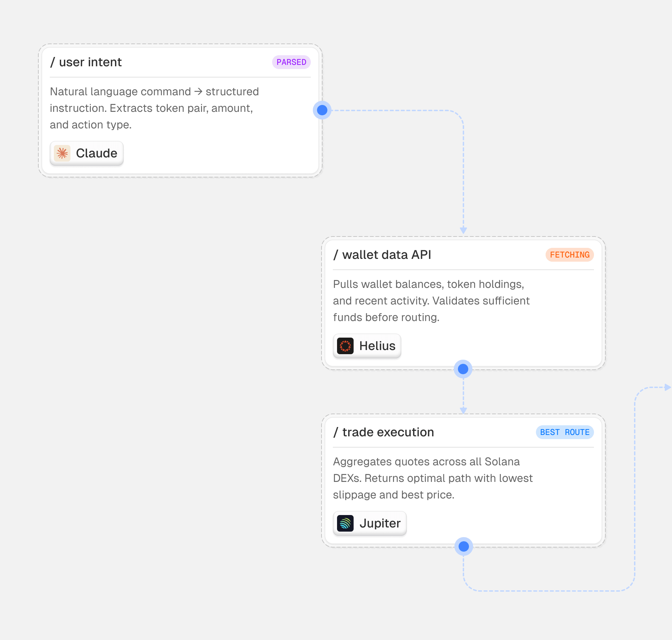Viewport: 672px width, 640px height.
Task: Click the Jupiter logo icon
Action: [x=345, y=523]
